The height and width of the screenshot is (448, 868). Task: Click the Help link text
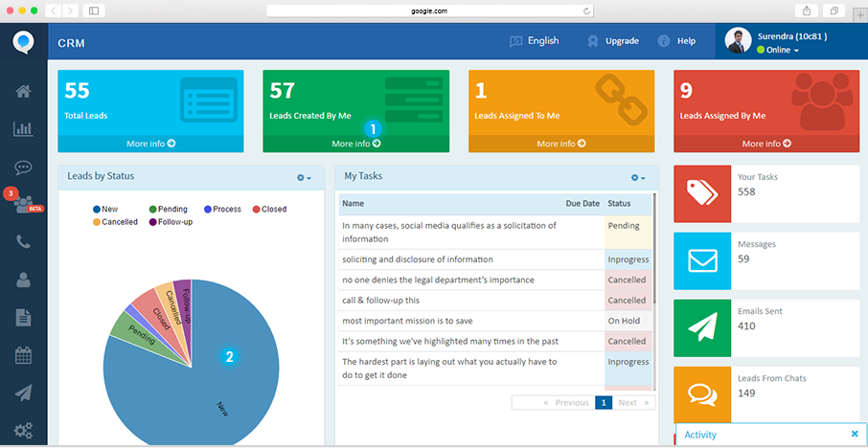point(686,41)
